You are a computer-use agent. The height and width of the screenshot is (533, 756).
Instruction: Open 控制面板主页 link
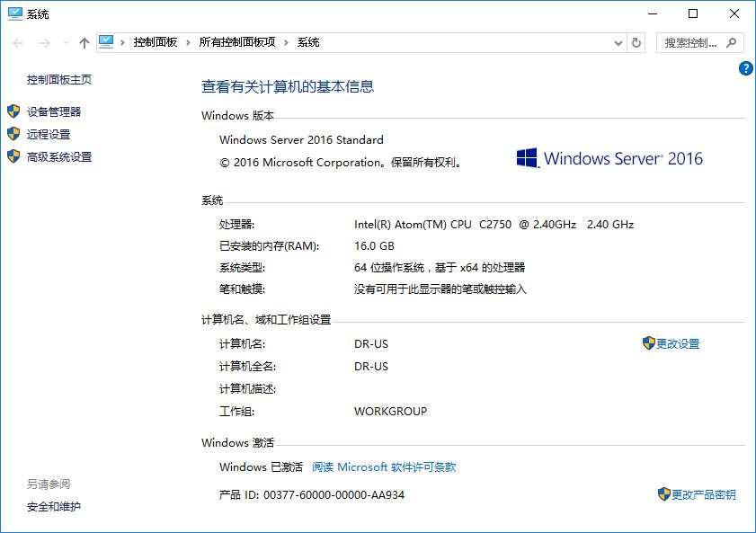58,79
